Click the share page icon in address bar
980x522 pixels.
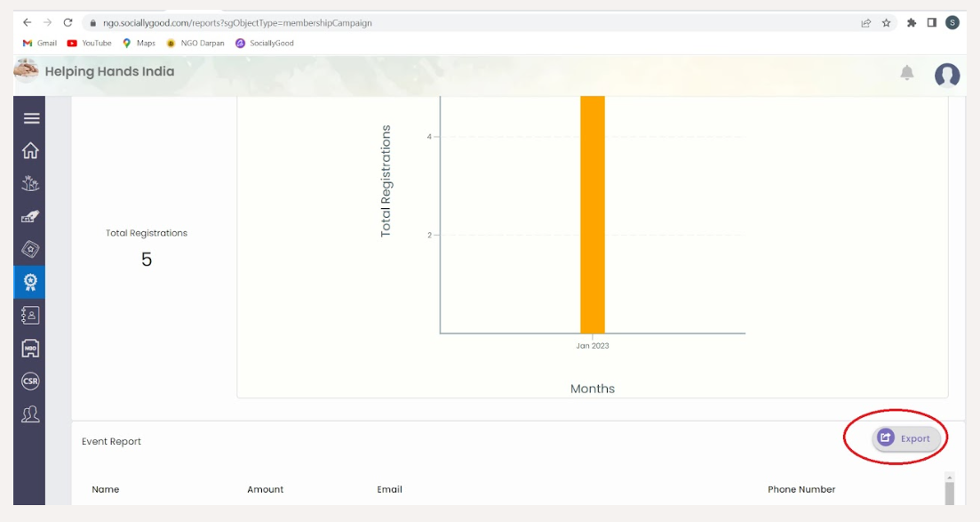pos(865,23)
